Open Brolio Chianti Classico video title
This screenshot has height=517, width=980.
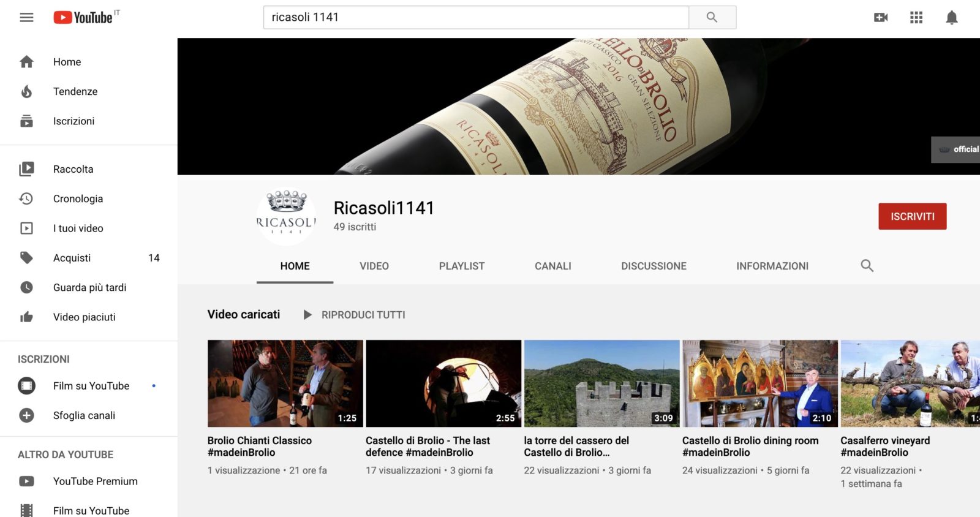(x=260, y=447)
